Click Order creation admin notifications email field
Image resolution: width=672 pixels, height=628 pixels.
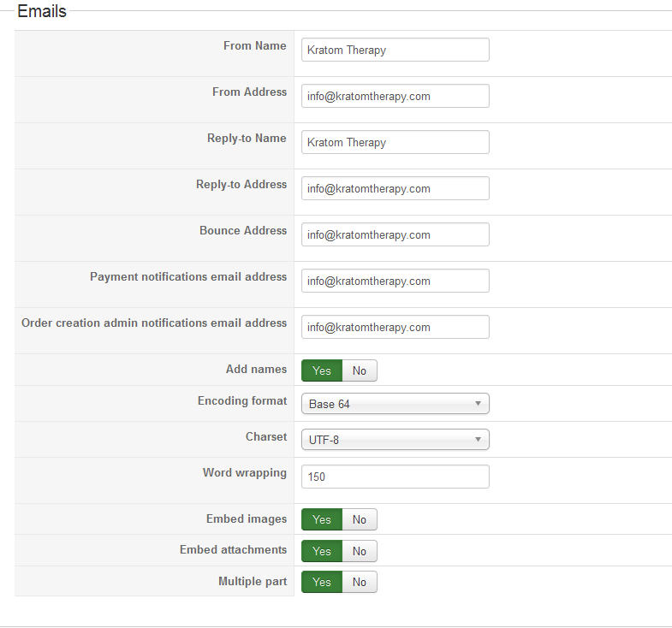tap(395, 327)
